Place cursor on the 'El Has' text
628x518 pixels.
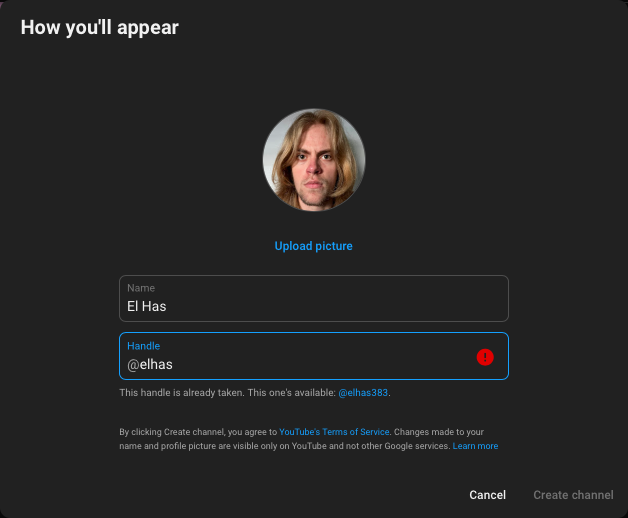(x=147, y=306)
